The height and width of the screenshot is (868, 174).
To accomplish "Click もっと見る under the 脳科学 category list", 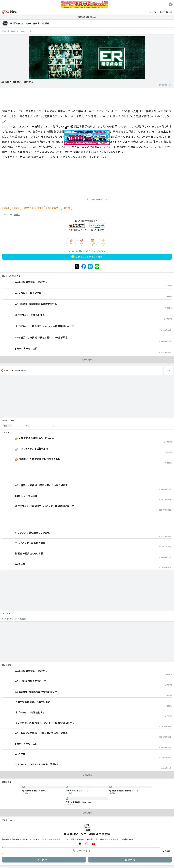I will coord(87,359).
